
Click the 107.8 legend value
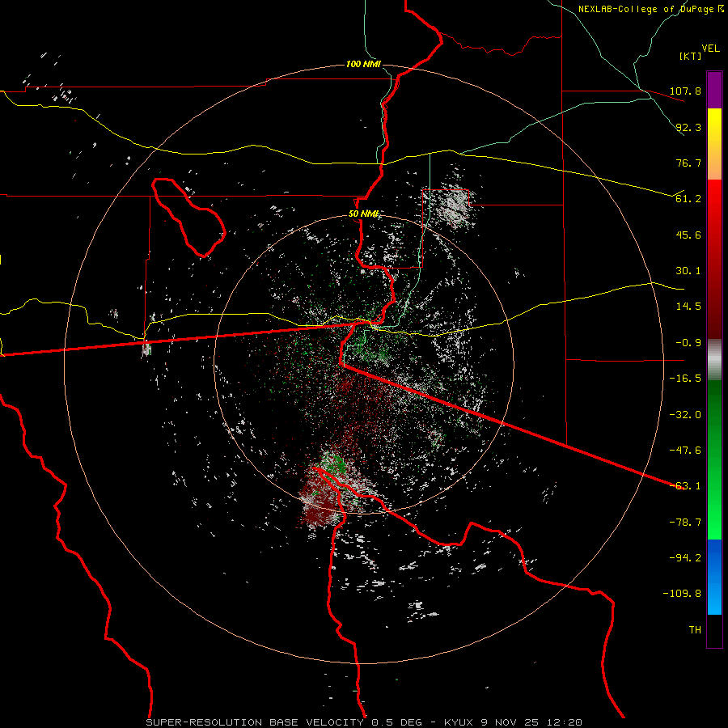pos(685,91)
